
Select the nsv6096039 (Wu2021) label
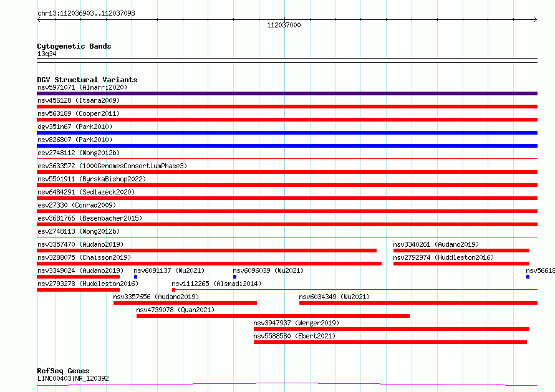pyautogui.click(x=268, y=270)
